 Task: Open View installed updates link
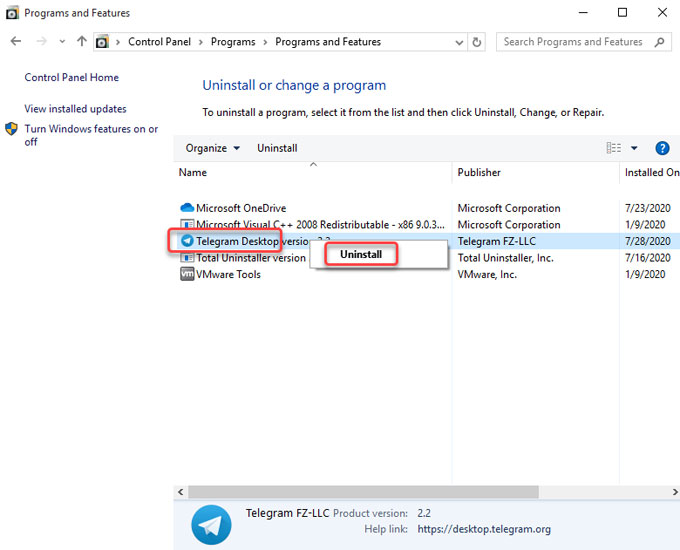tap(75, 108)
